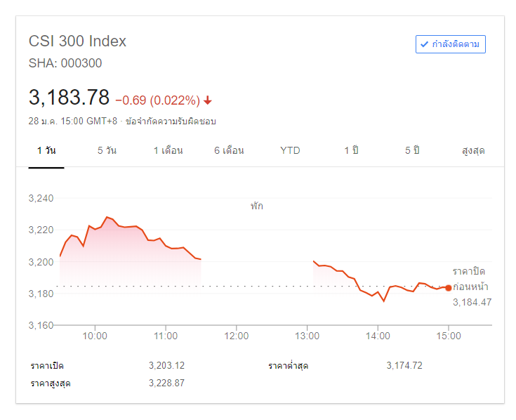This screenshot has height=420, width=516.
Task: Click the low price value 3,174.72
Action: [404, 365]
